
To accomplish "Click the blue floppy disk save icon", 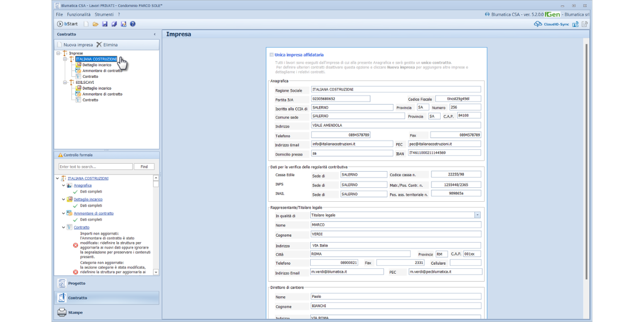I will pyautogui.click(x=105, y=24).
